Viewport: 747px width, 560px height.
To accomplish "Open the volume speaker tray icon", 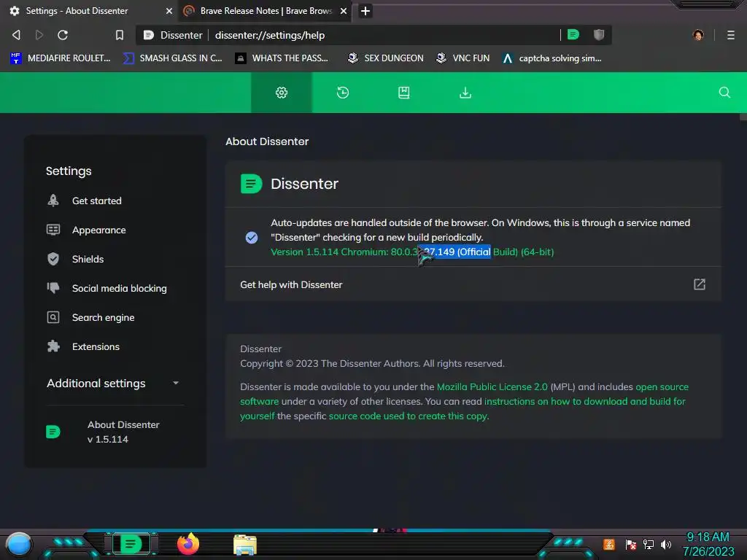I will [x=666, y=544].
